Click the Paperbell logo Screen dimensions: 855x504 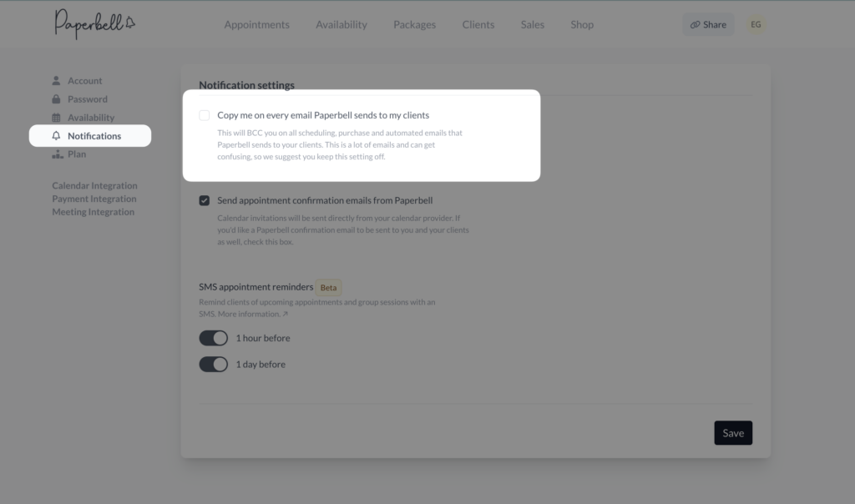pos(94,24)
